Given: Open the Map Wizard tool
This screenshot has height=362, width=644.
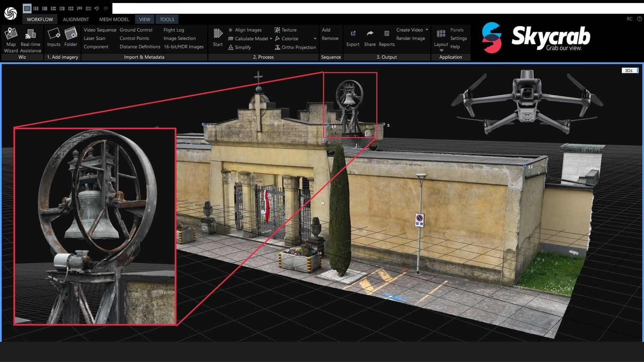Looking at the screenshot, I should click(x=11, y=39).
